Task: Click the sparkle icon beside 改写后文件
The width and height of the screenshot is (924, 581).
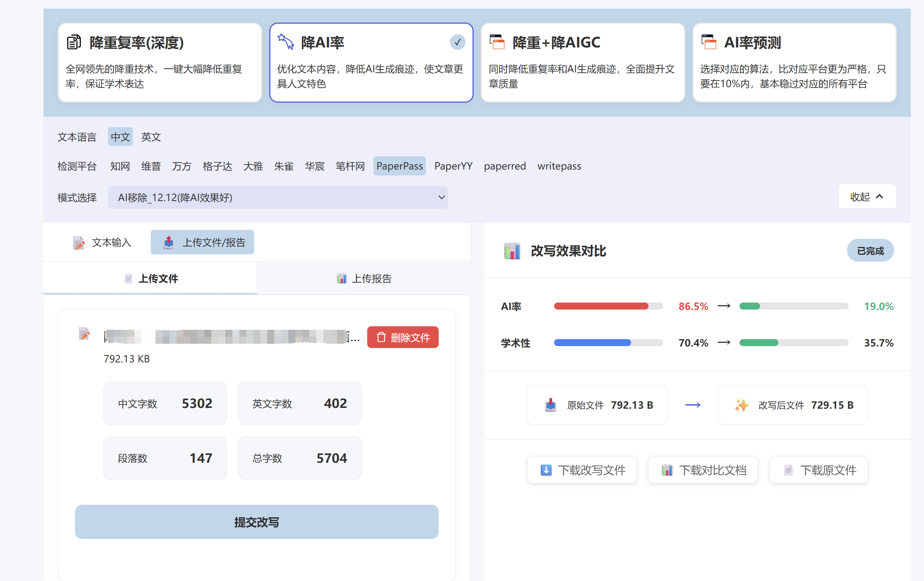Action: [x=742, y=405]
